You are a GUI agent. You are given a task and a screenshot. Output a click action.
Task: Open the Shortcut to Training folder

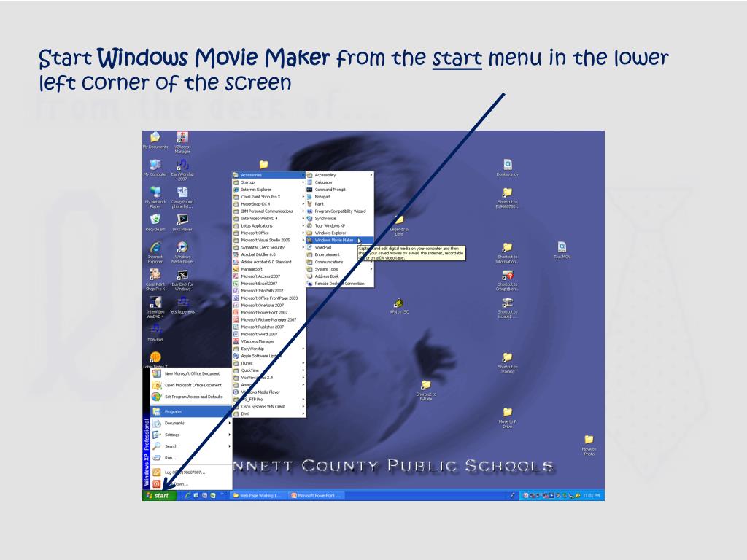pyautogui.click(x=508, y=363)
